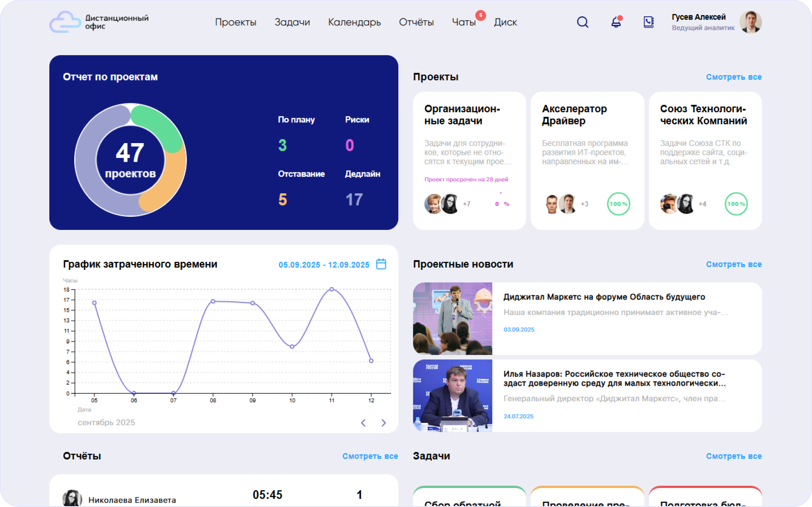The width and height of the screenshot is (812, 507).
Task: Go to previous chart period arrow
Action: (x=363, y=423)
